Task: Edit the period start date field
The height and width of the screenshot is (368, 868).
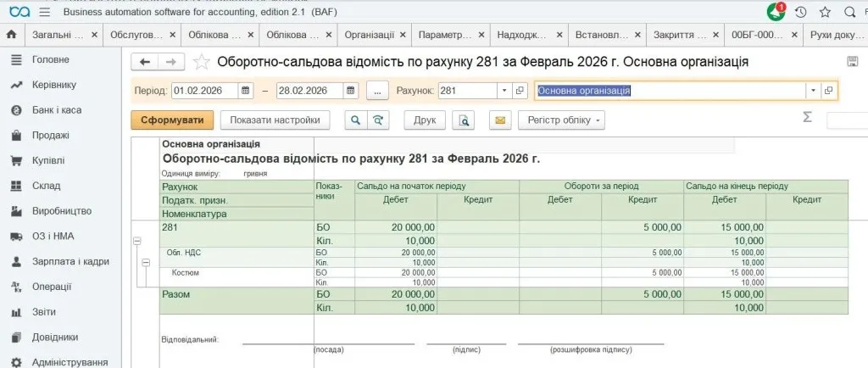Action: pyautogui.click(x=205, y=91)
